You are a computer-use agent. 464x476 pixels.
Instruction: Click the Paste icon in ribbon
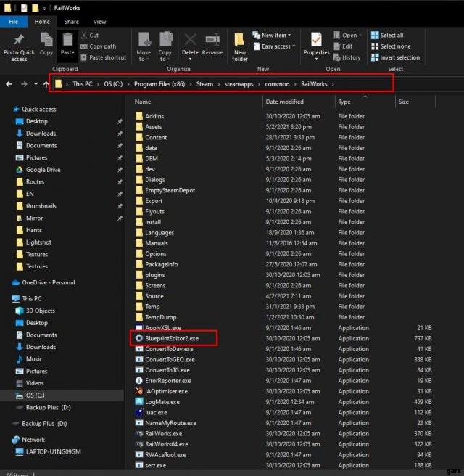[67, 41]
